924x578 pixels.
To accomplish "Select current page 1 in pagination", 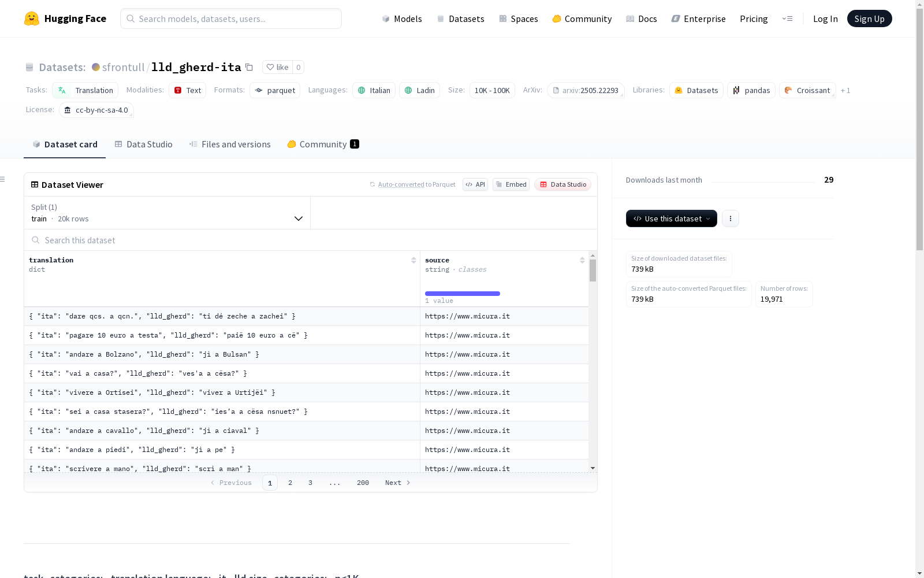I will 270,483.
